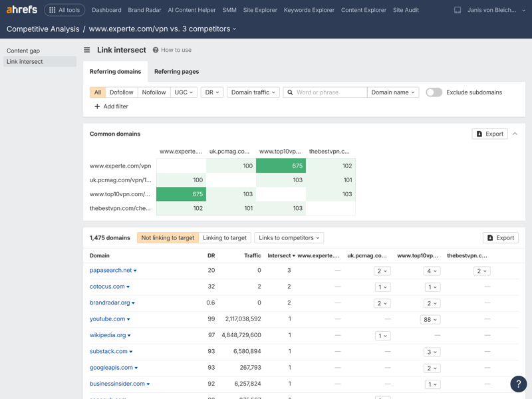The height and width of the screenshot is (399, 532).
Task: Click the Word or phrase search field
Action: [x=331, y=92]
